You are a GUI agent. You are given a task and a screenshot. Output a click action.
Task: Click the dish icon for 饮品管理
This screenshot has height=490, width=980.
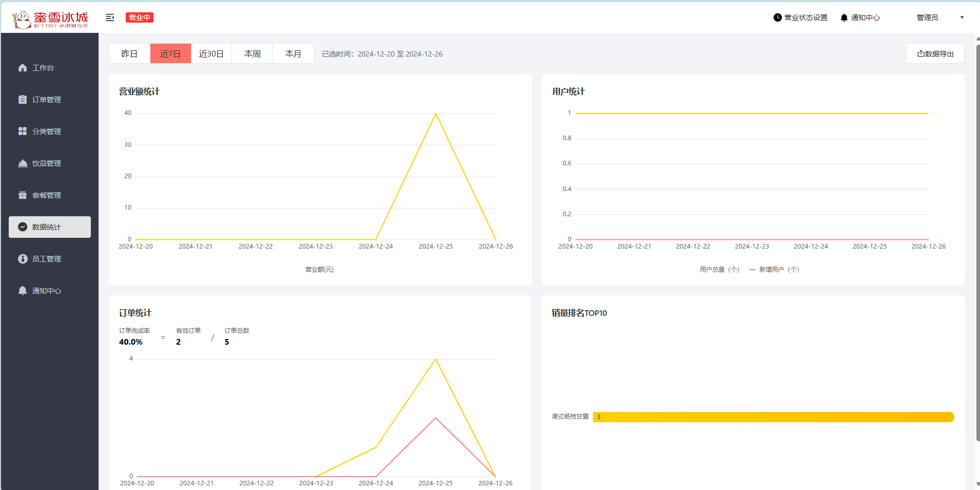tap(23, 163)
